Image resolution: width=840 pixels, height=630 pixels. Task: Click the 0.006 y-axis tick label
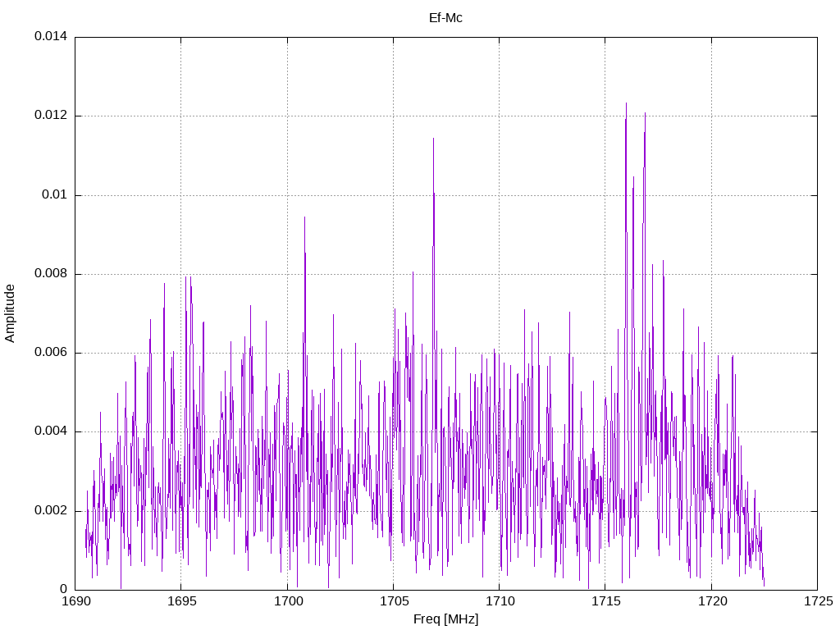[50, 353]
